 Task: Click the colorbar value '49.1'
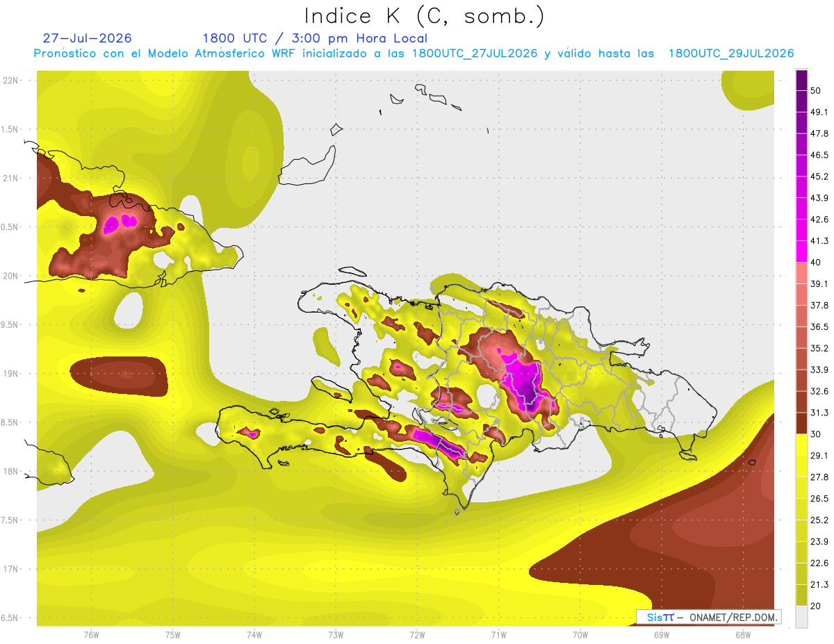pos(819,112)
